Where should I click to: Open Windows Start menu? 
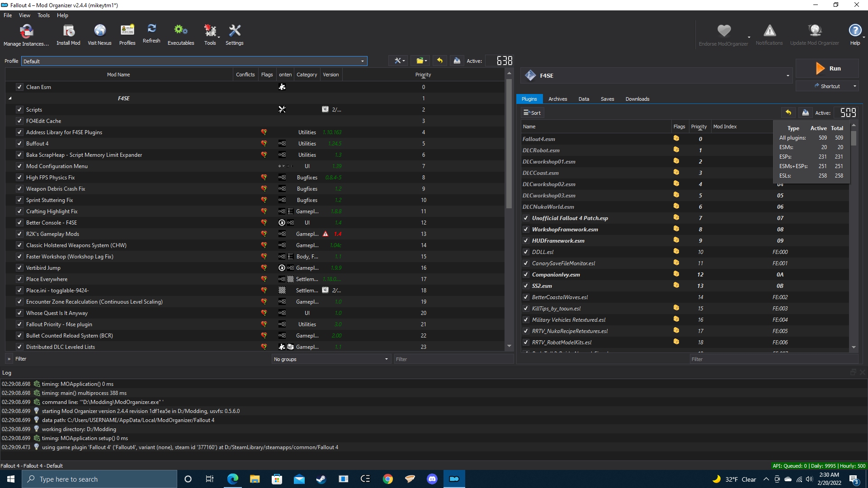(11, 479)
